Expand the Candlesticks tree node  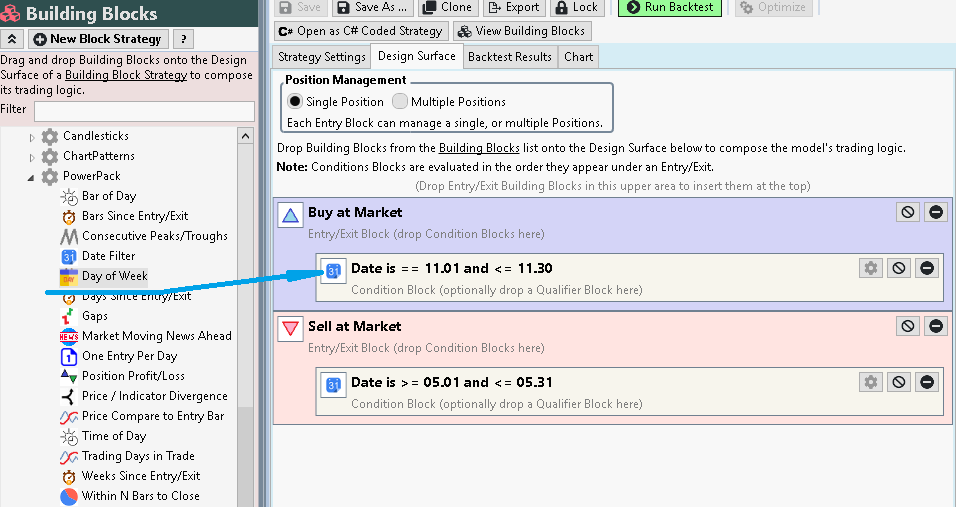(x=32, y=137)
